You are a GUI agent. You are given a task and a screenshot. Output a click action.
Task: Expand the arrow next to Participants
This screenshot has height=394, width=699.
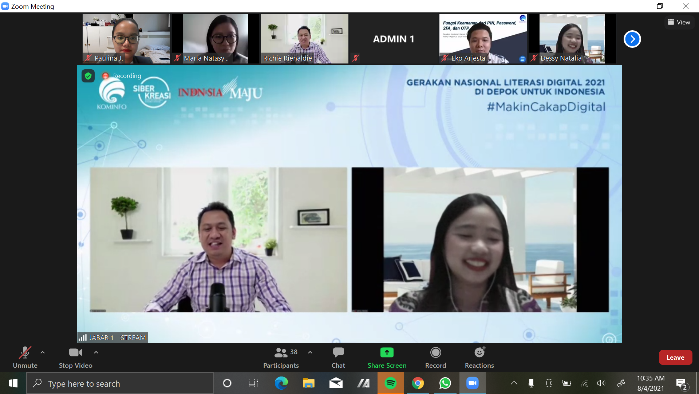pyautogui.click(x=310, y=352)
